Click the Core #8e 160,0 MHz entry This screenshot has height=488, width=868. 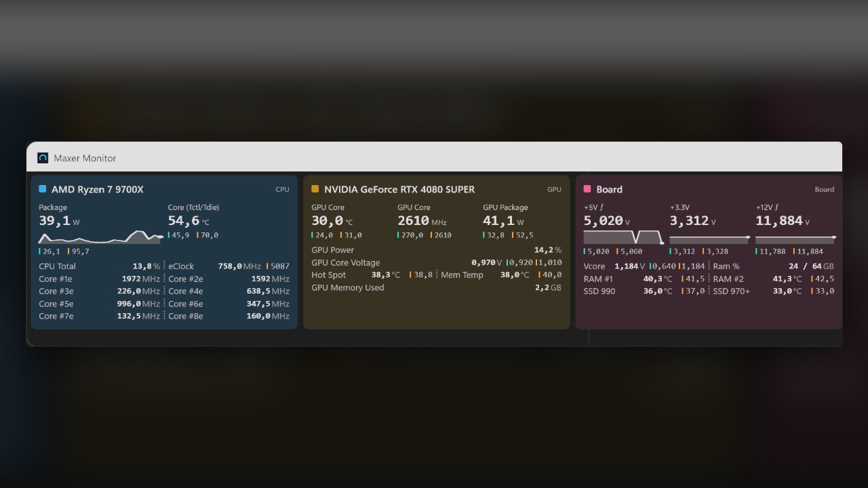(x=229, y=316)
